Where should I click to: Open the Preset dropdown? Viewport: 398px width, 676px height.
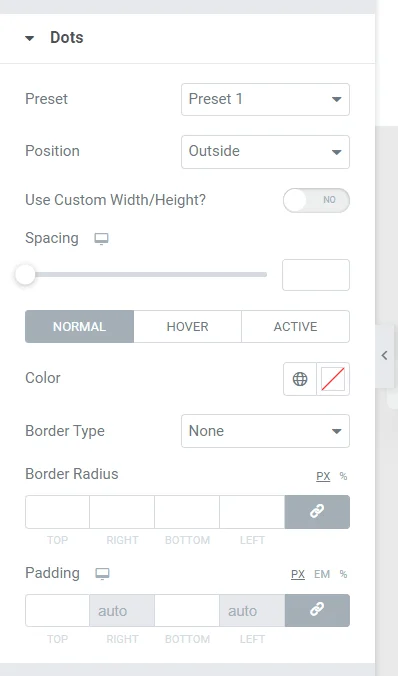[265, 100]
